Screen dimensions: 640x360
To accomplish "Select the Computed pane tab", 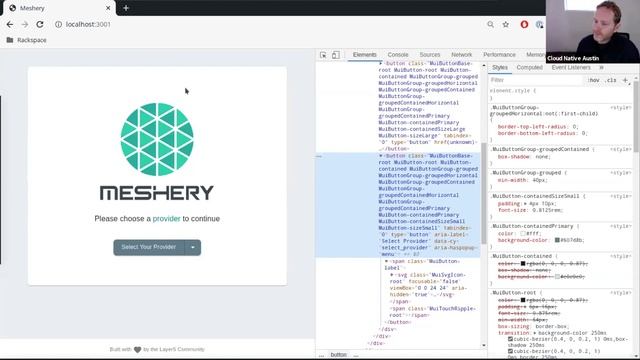I will [x=529, y=68].
